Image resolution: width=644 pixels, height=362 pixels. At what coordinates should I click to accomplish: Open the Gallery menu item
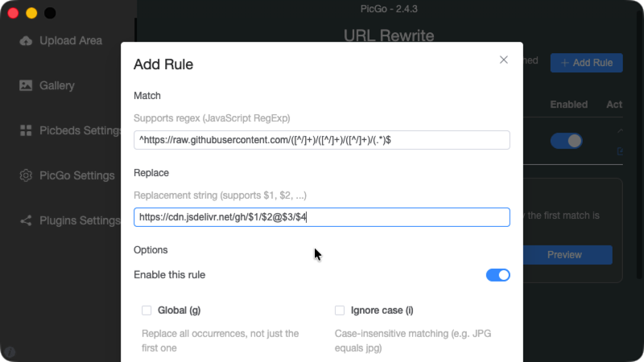[x=57, y=85]
